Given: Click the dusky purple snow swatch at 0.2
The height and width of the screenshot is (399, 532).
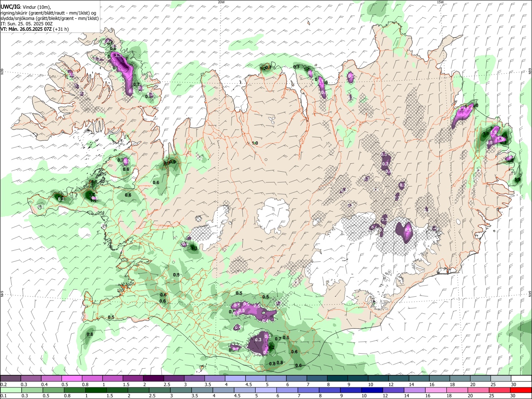Looking at the screenshot, I should tap(10, 378).
